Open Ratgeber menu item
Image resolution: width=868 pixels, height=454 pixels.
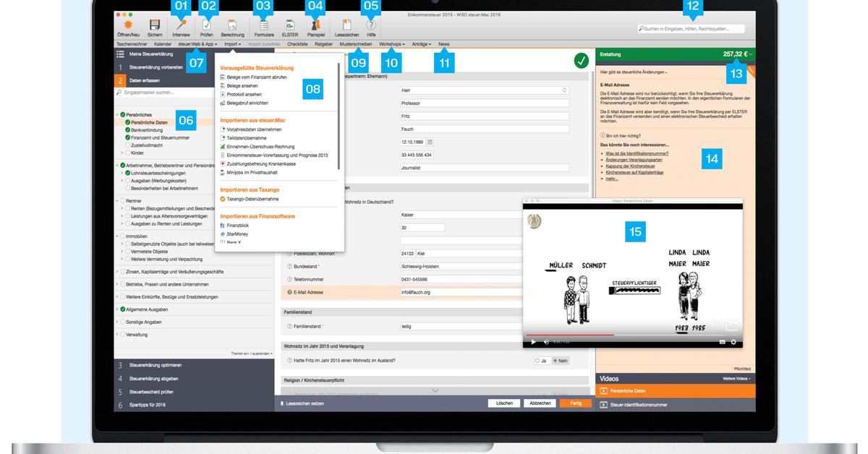pos(323,44)
